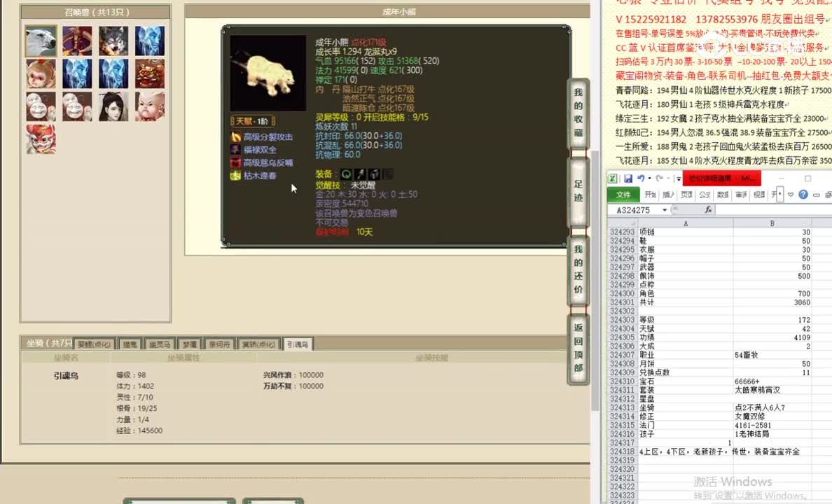Open the Name Box dropdown in Excel
Image resolution: width=832 pixels, height=504 pixels.
click(664, 209)
